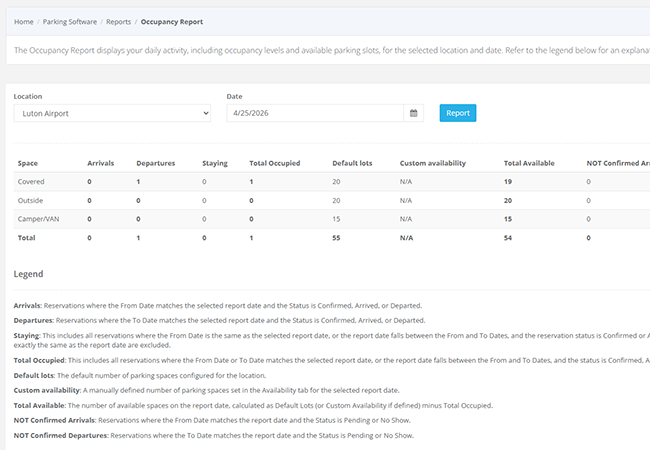This screenshot has width=650, height=450.
Task: Click the Total Available column header
Action: pyautogui.click(x=529, y=163)
